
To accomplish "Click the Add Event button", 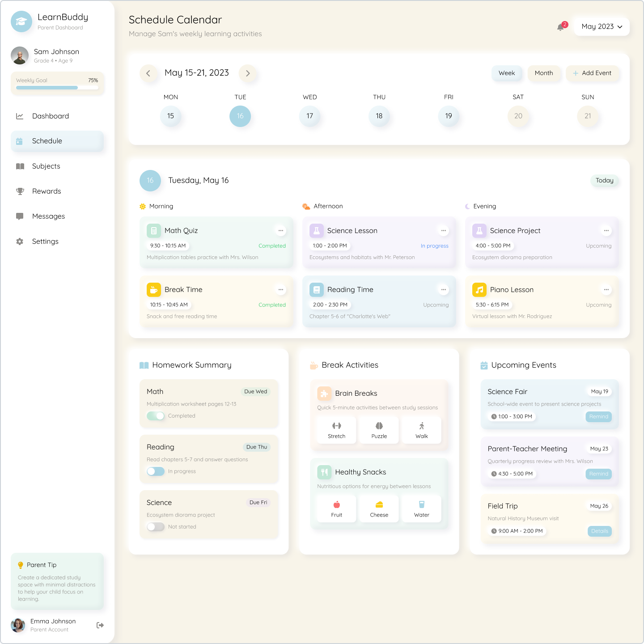I will click(593, 73).
